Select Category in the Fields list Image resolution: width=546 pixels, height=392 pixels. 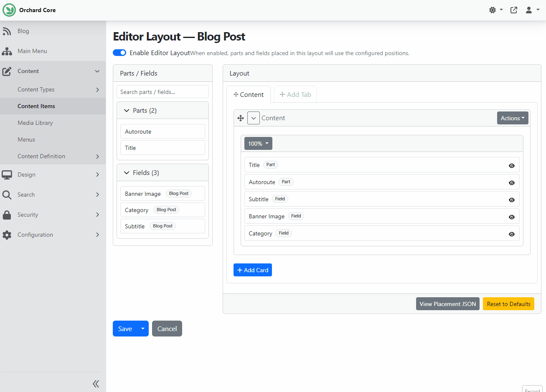pyautogui.click(x=163, y=210)
